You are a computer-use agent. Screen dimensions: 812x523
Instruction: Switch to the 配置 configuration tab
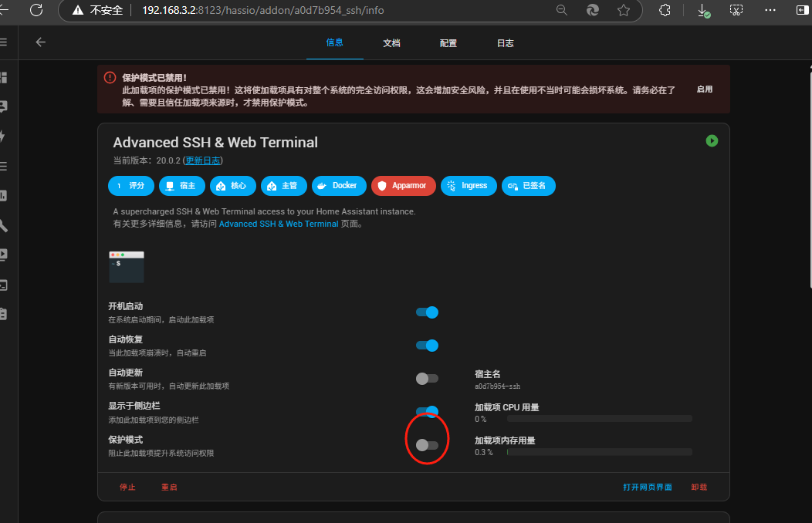[448, 43]
